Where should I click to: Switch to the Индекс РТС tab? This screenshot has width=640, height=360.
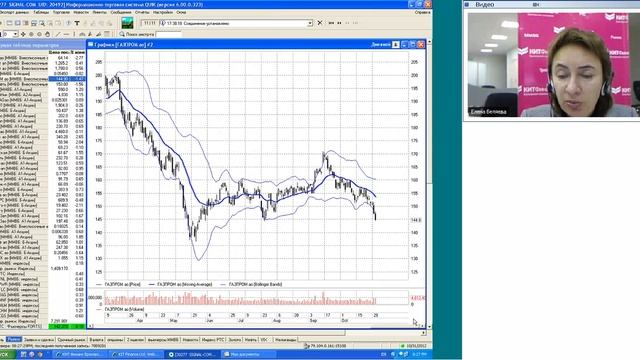tap(213, 340)
